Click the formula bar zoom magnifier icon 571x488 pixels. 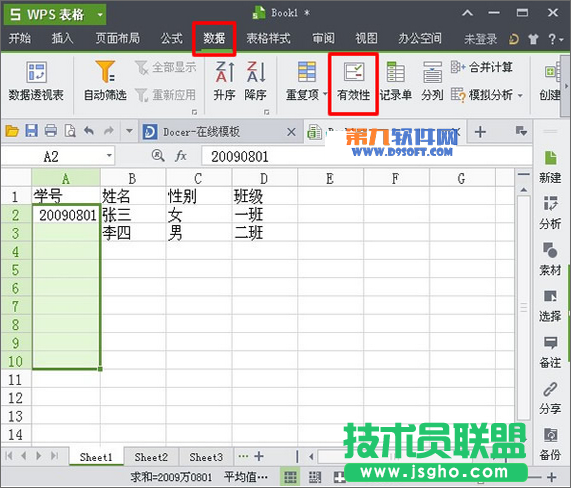pyautogui.click(x=158, y=156)
